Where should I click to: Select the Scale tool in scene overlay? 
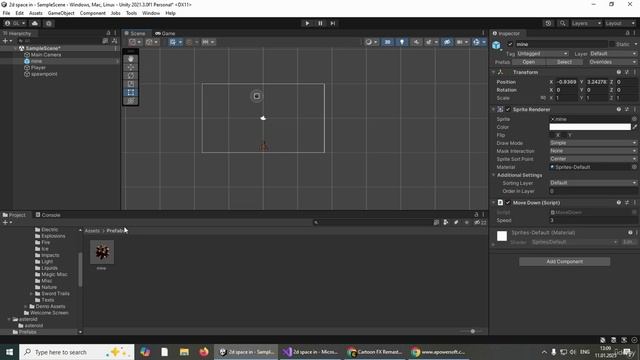(x=131, y=84)
